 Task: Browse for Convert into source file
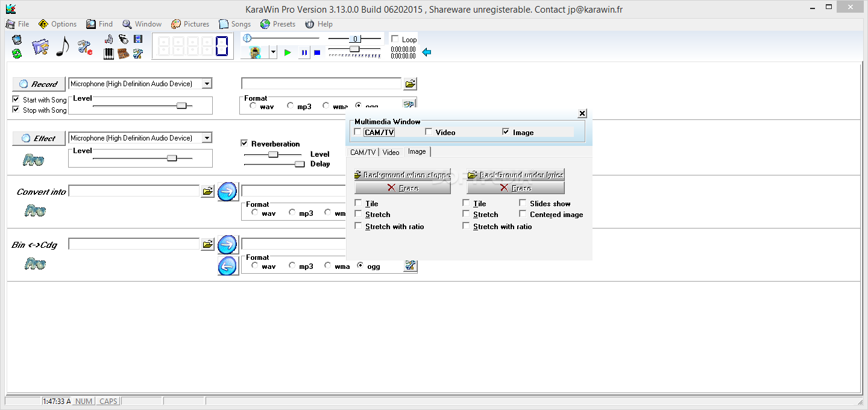click(208, 191)
